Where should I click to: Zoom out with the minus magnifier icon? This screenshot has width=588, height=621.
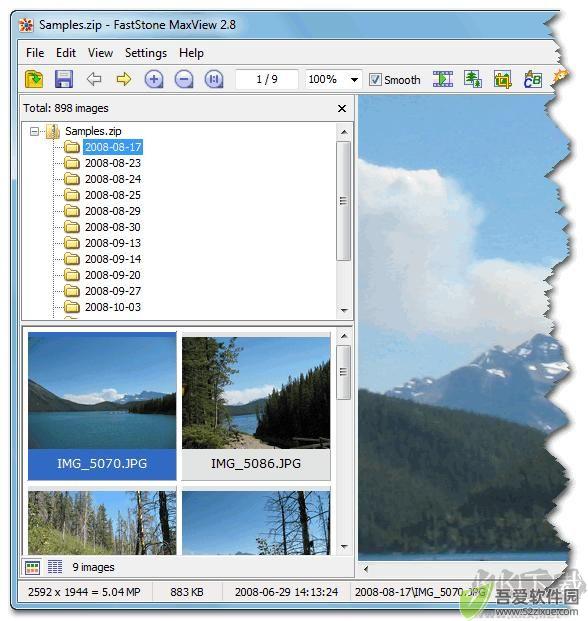(184, 79)
